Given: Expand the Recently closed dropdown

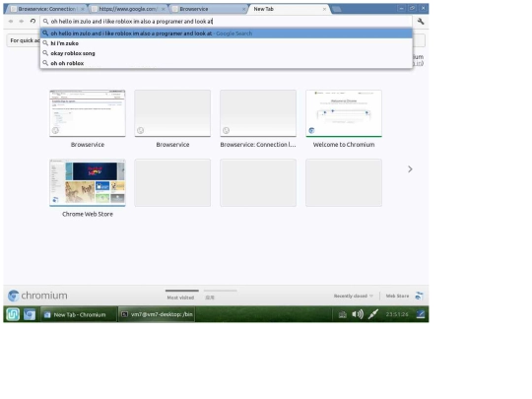Looking at the screenshot, I should (x=354, y=296).
